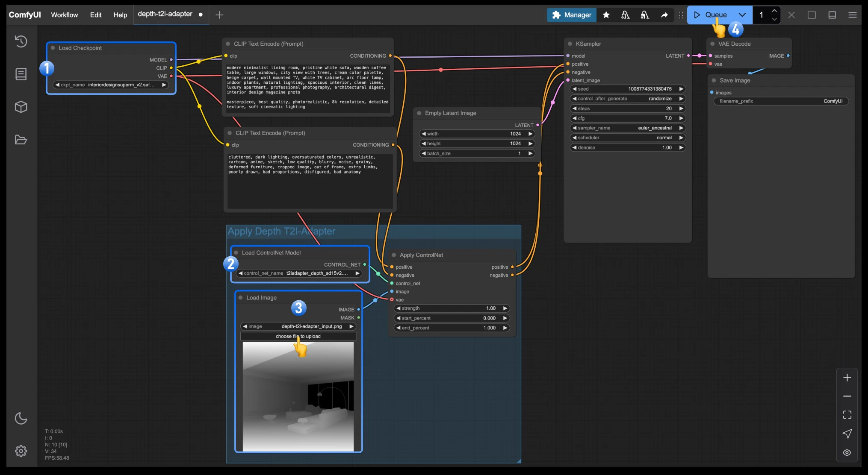868x475 pixels.
Task: Toggle link visibility with the eye icon
Action: (x=847, y=452)
